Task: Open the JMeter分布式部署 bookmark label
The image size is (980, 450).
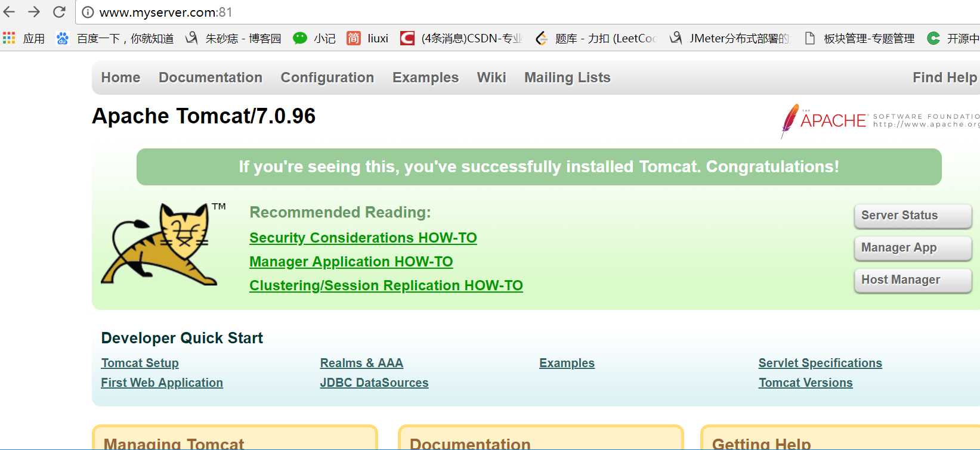Action: [x=740, y=39]
